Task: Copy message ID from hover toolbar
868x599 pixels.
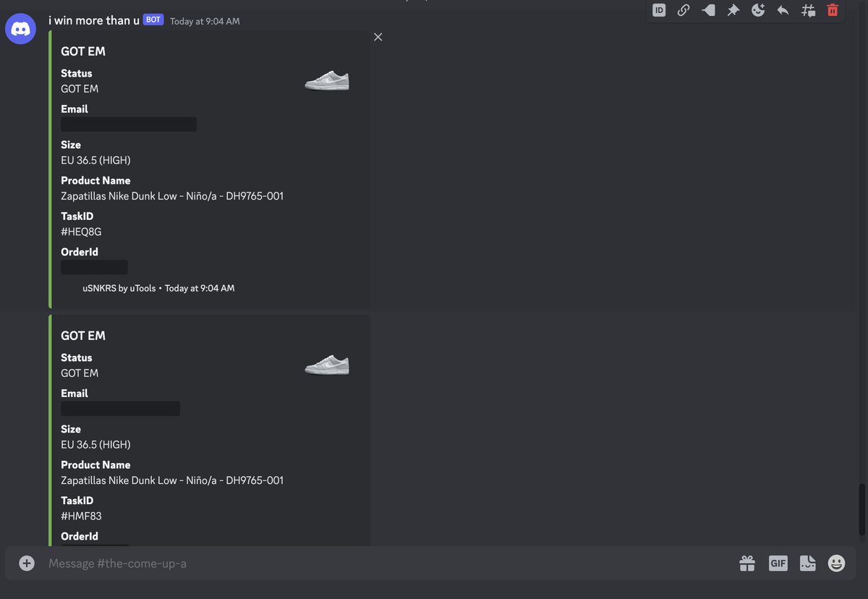Action: (659, 10)
